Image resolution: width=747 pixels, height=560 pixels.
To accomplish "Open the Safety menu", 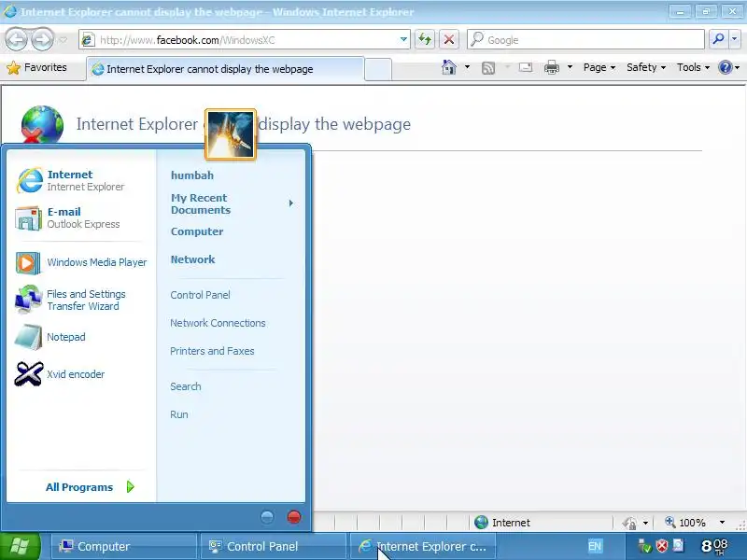I will tap(646, 67).
